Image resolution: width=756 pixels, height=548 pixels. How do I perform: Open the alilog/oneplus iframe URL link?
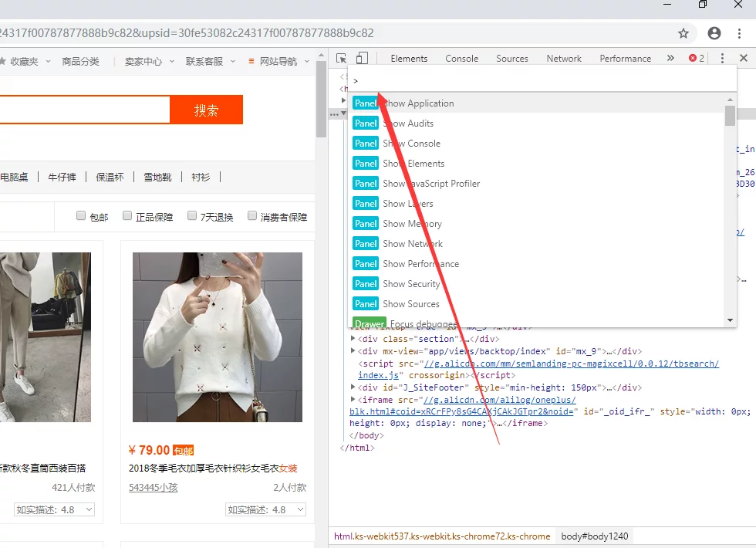pyautogui.click(x=462, y=405)
